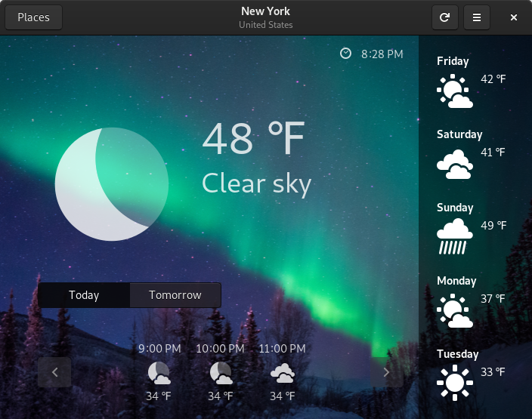532x419 pixels.
Task: Click Friday's partly sunny weather icon
Action: click(454, 91)
